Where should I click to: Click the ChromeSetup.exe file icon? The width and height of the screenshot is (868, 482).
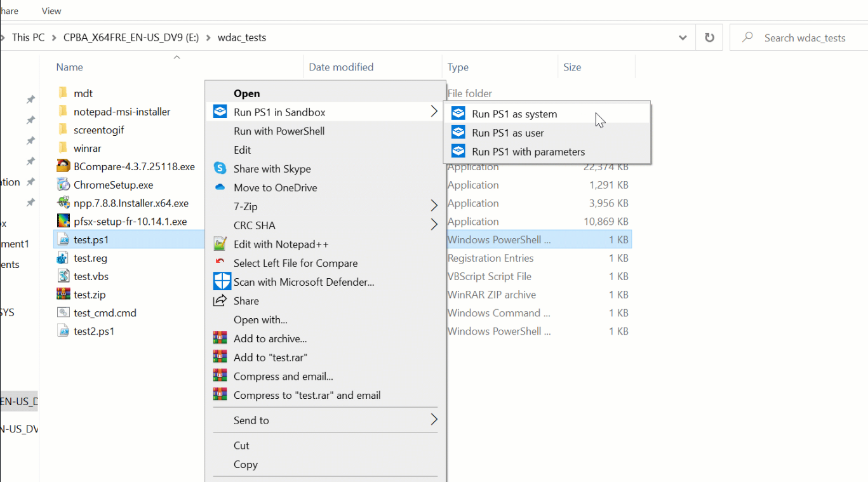(63, 185)
